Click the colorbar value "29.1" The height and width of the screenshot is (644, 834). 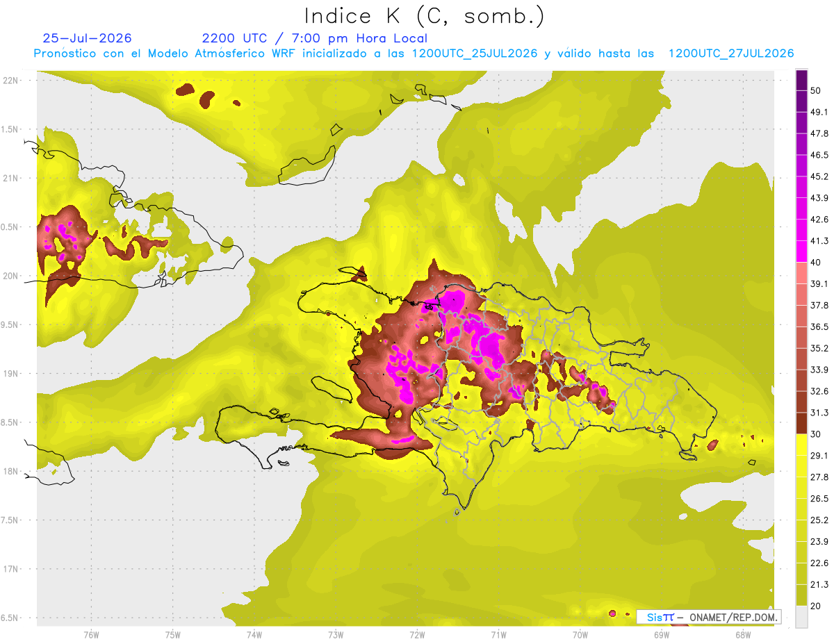click(819, 456)
